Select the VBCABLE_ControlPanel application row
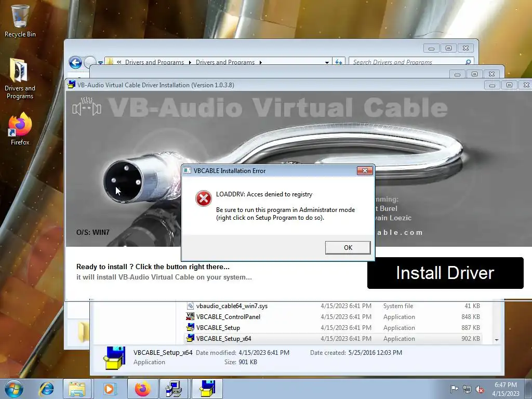This screenshot has height=399, width=532. 334,317
